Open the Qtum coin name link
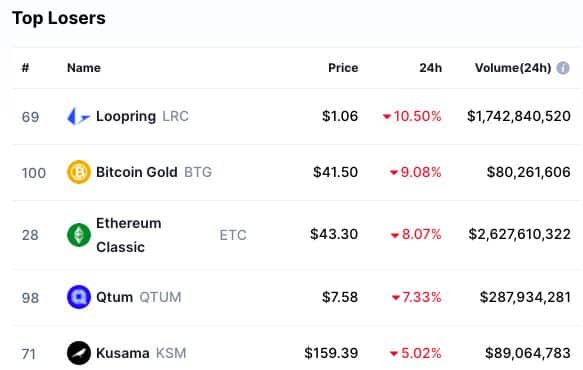Screen dimensions: 583x370 pyautogui.click(x=114, y=297)
